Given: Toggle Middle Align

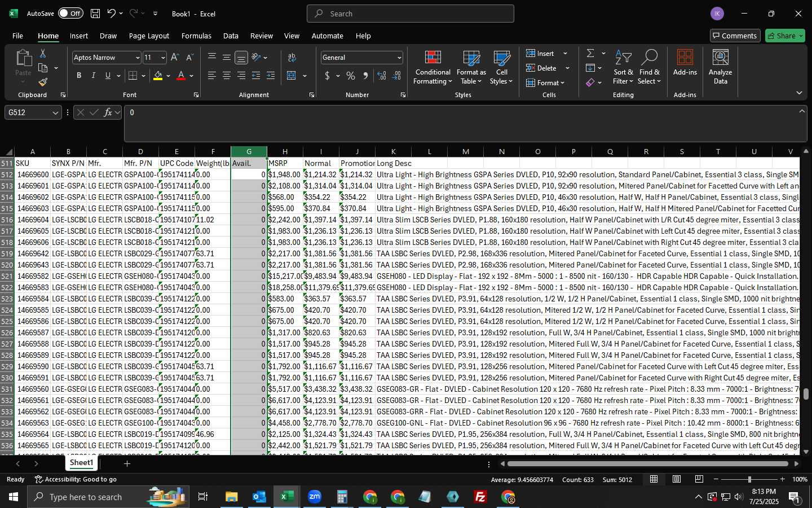Looking at the screenshot, I should [227, 58].
